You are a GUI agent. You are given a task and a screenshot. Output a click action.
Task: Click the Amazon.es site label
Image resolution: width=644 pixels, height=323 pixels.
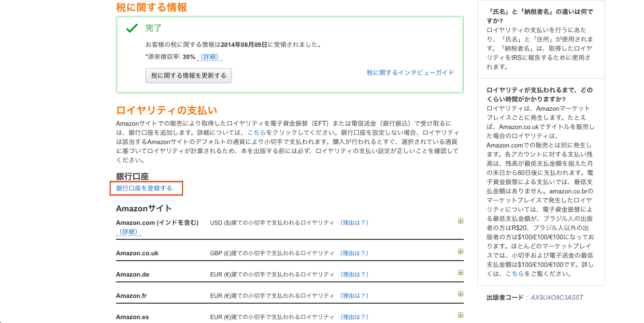click(132, 317)
